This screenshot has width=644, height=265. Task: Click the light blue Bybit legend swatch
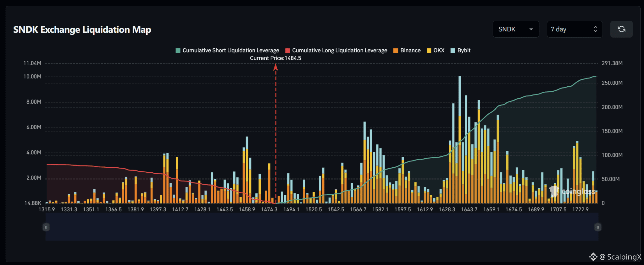point(453,51)
